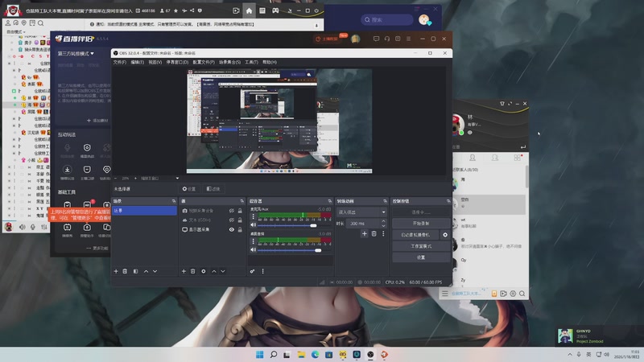Move the scene down in OBS list

point(155,271)
